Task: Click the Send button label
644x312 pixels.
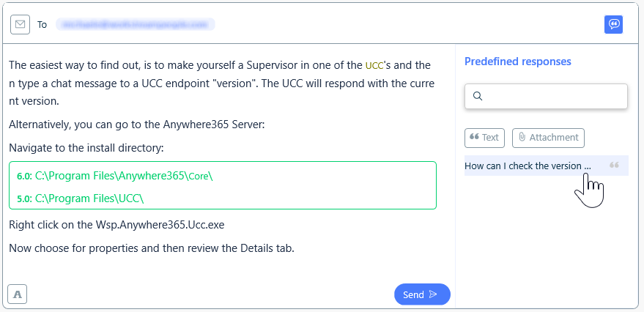Action: pos(413,294)
